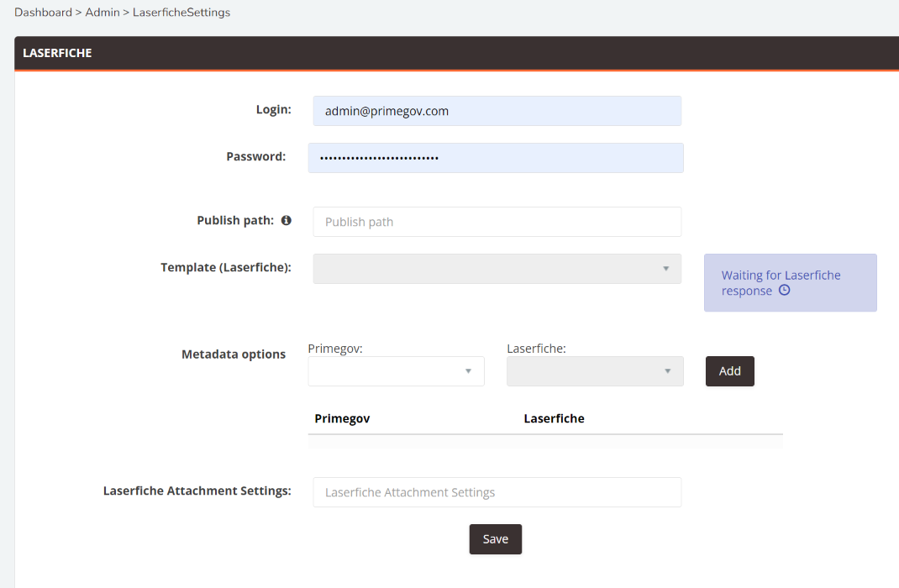Click the Primegov table column header
Image resolution: width=899 pixels, height=588 pixels.
pyautogui.click(x=342, y=418)
